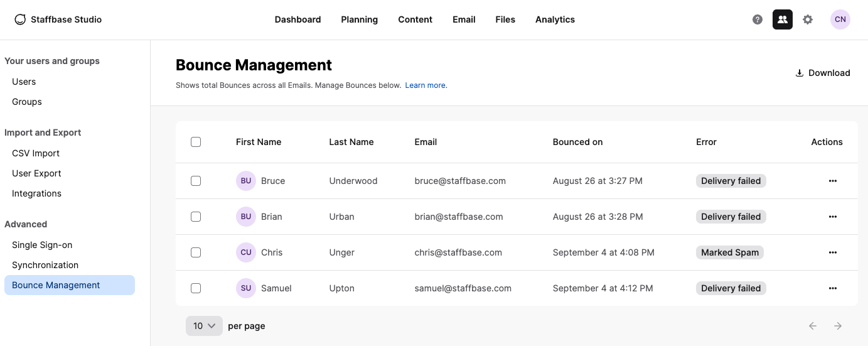Switch to the Analytics tab

555,19
